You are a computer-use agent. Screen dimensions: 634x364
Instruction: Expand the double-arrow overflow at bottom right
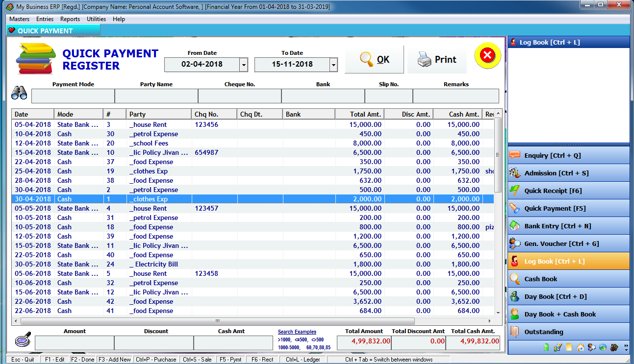626,345
